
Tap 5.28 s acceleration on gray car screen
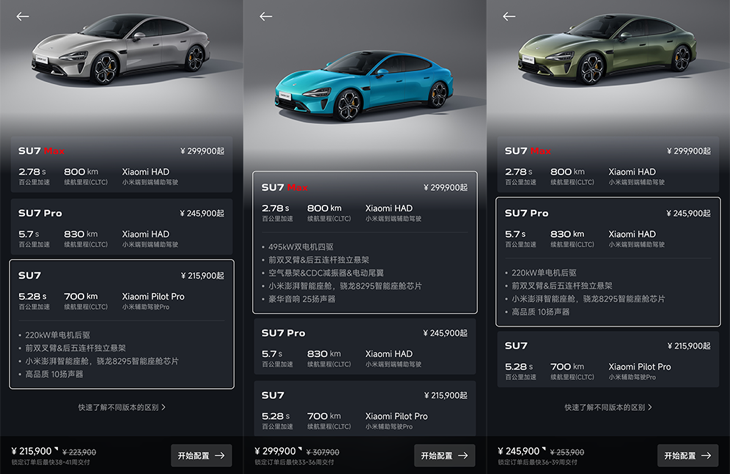(x=32, y=296)
